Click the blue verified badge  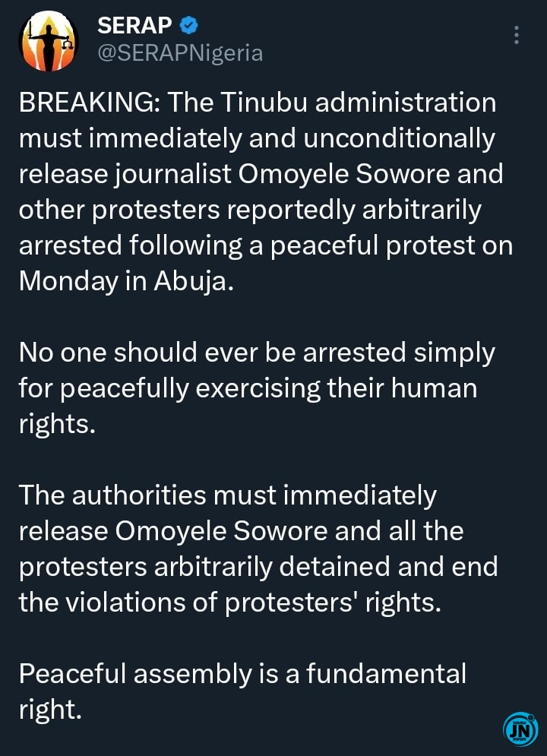[189, 26]
